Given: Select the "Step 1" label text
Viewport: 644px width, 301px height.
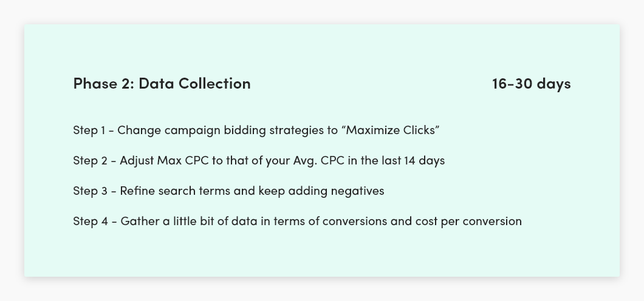Looking at the screenshot, I should (x=89, y=130).
